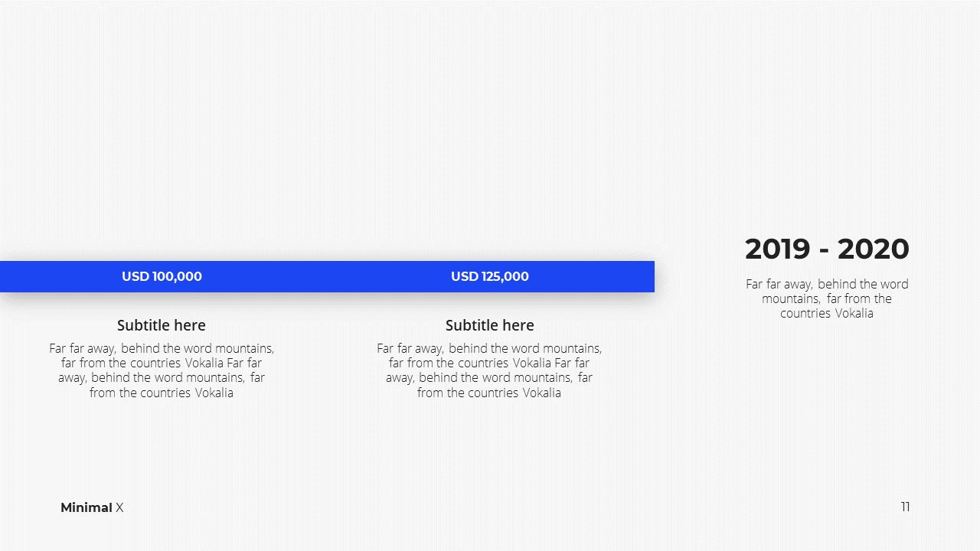Click the letter X after Minimal
Screen dimensions: 980x551
point(119,507)
